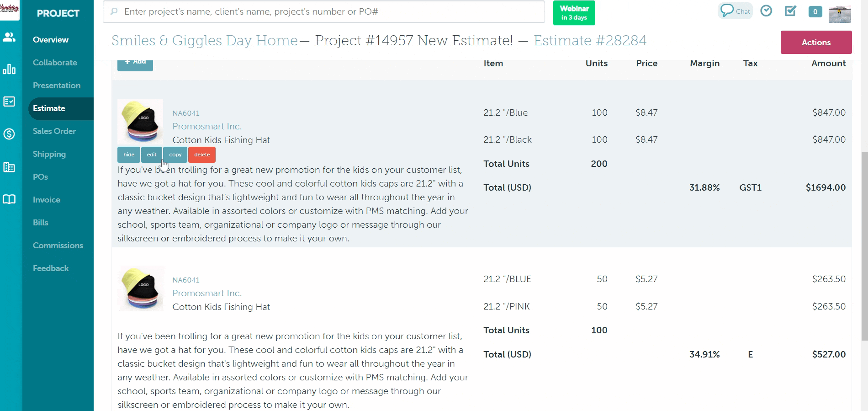Open the Commissions section
The height and width of the screenshot is (411, 868).
(x=58, y=246)
